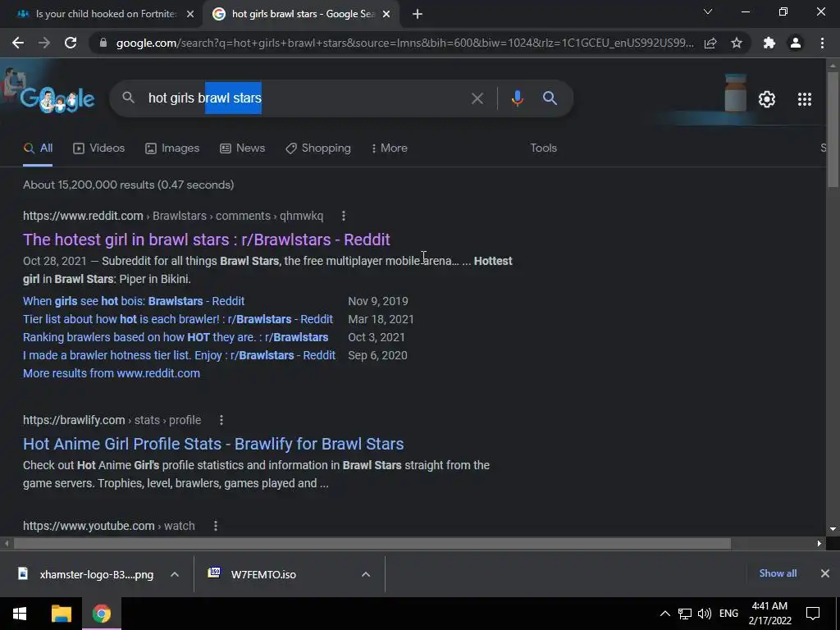Open the tab search dropdown arrow
The image size is (840, 630).
(708, 11)
